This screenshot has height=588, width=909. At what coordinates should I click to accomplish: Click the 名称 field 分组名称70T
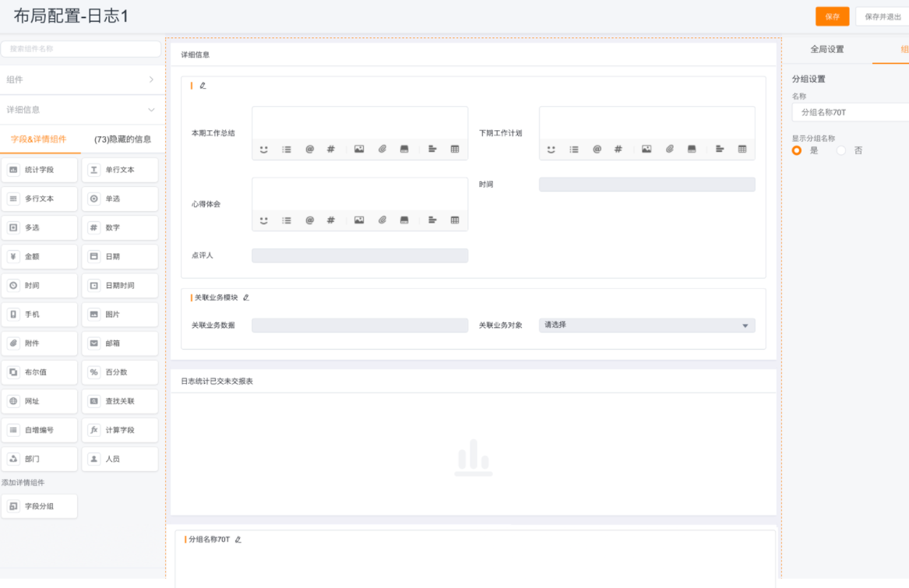pos(851,112)
